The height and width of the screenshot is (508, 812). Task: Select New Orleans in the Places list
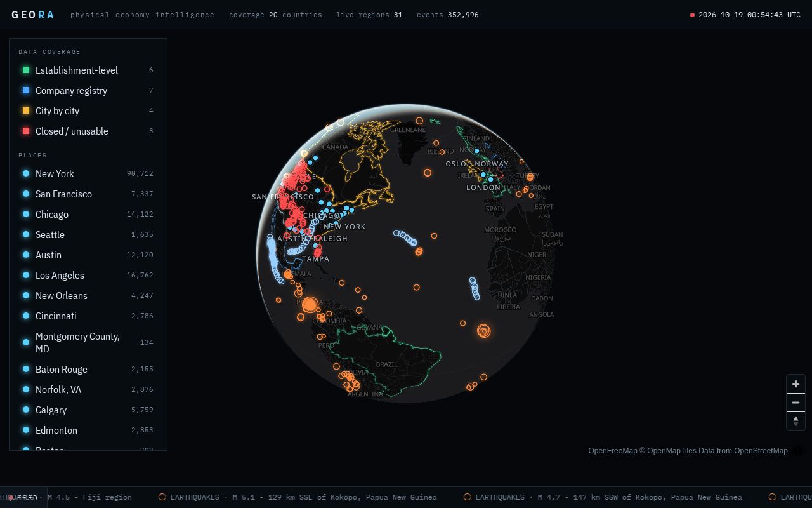88,295
